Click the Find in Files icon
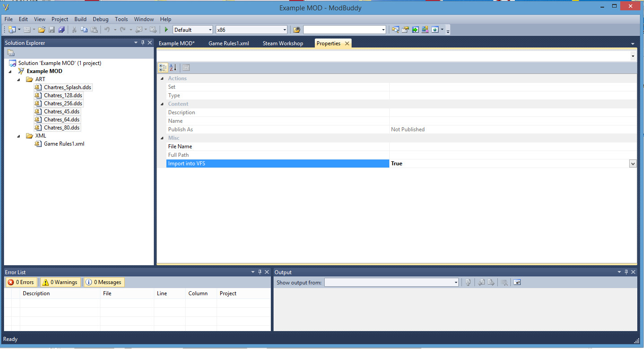This screenshot has height=349, width=644. tap(296, 30)
